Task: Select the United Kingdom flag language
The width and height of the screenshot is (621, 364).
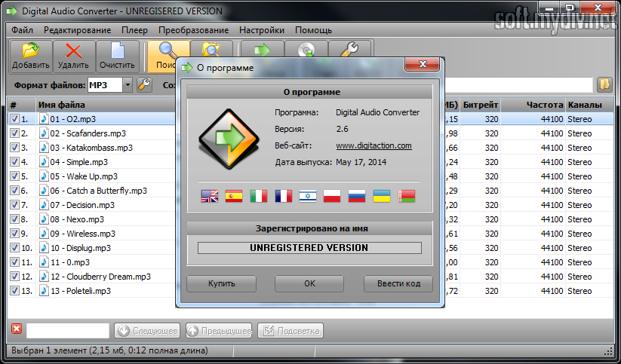Action: [x=210, y=196]
